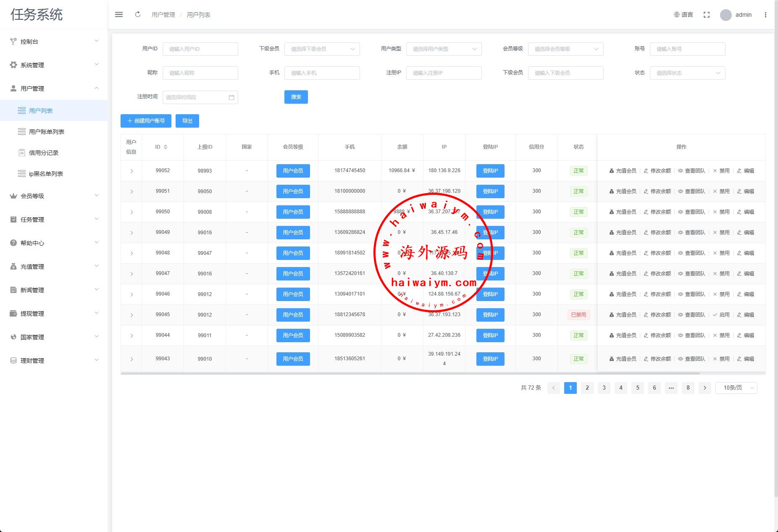Click the 创建用户账号 button
The height and width of the screenshot is (532, 778).
(x=146, y=121)
